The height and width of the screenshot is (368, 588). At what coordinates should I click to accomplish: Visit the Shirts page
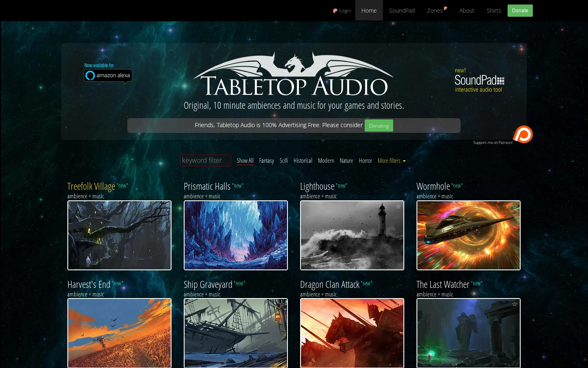click(494, 11)
